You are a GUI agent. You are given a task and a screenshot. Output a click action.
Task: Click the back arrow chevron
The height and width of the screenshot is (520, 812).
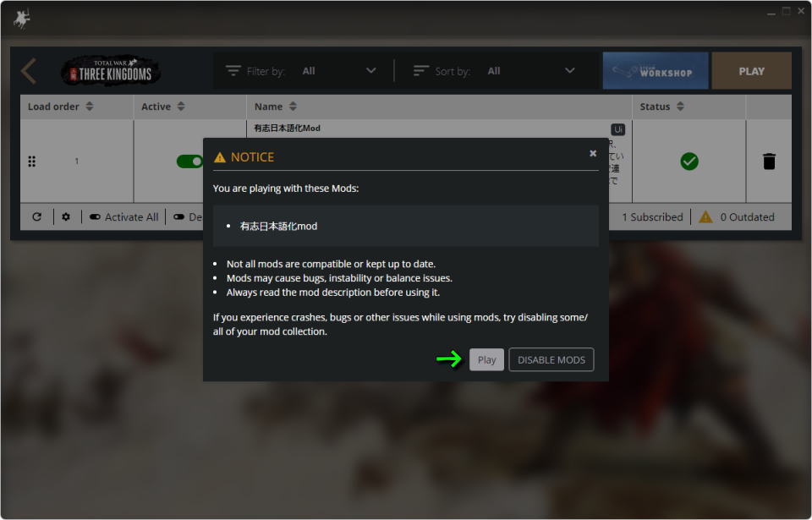click(x=29, y=71)
